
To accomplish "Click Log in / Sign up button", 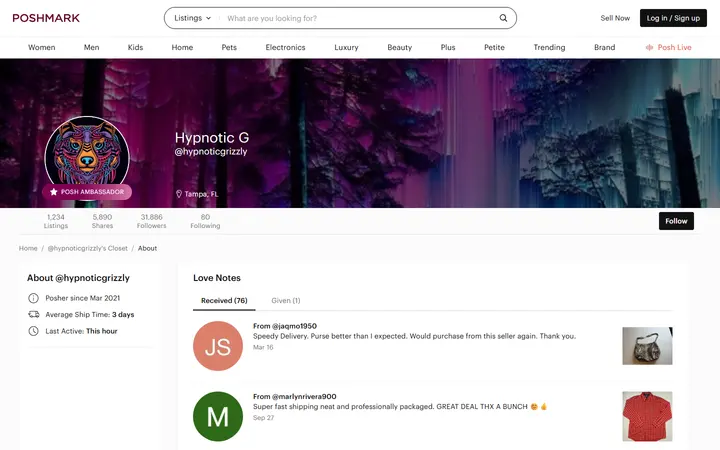I will point(673,18).
